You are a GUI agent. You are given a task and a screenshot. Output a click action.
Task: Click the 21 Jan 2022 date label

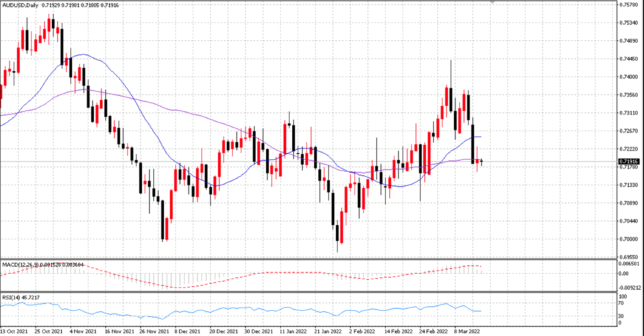click(x=328, y=331)
